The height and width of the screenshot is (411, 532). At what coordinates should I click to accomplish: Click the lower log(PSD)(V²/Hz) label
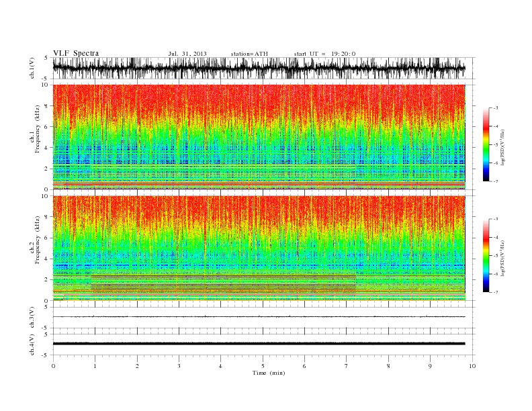503,258
